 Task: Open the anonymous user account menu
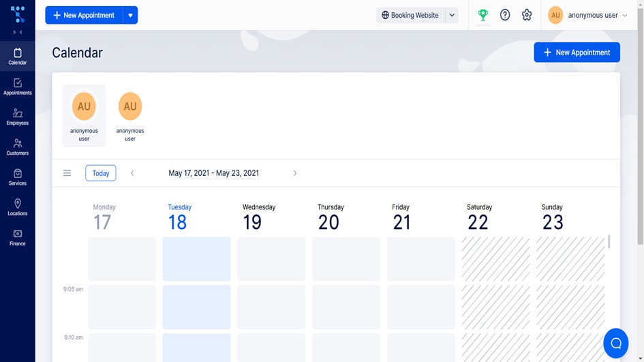(587, 15)
